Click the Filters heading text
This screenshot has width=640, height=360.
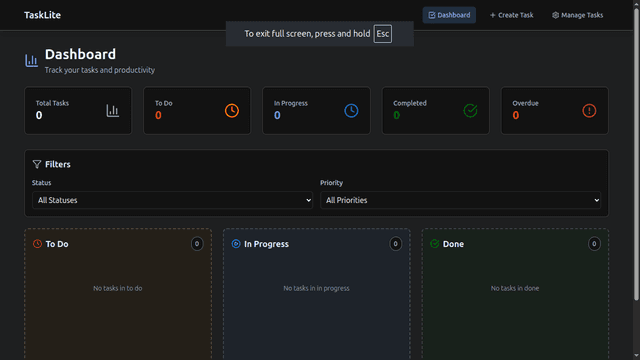click(58, 164)
